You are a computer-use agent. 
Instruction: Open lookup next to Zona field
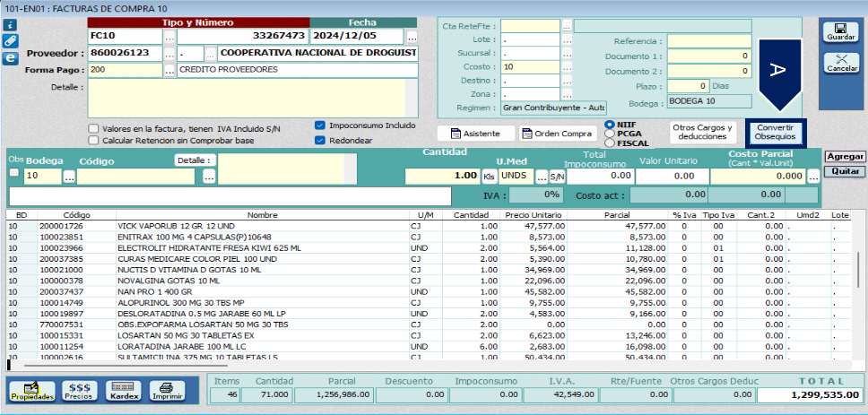coord(567,94)
